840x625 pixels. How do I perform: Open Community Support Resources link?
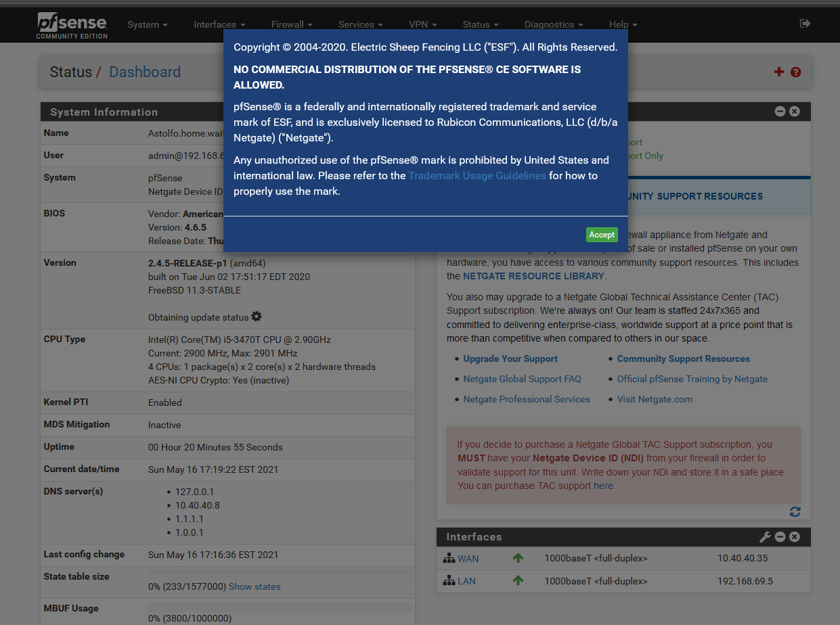[x=684, y=358]
